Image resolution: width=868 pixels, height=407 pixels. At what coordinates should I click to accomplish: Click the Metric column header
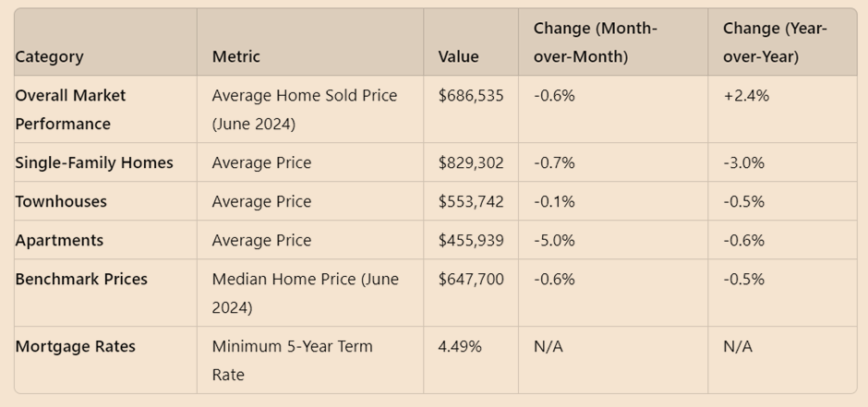tap(235, 56)
